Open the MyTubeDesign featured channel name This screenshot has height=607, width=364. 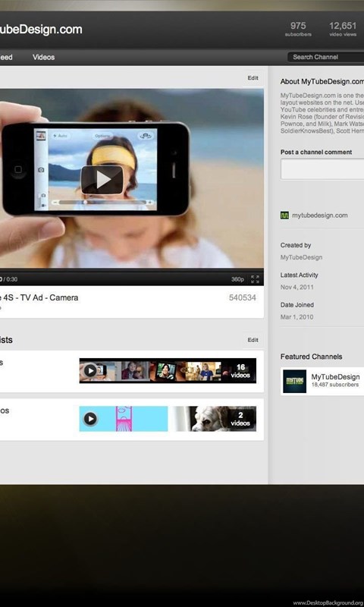(x=335, y=376)
